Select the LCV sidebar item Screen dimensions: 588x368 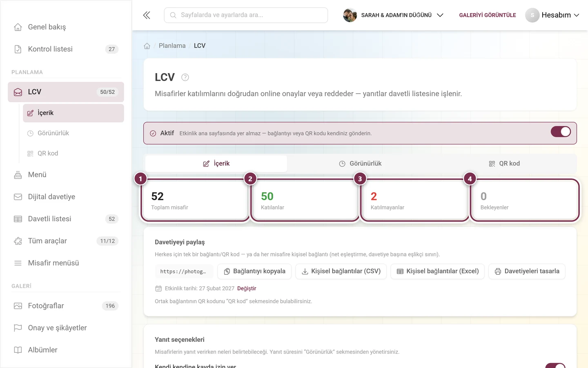tap(66, 92)
